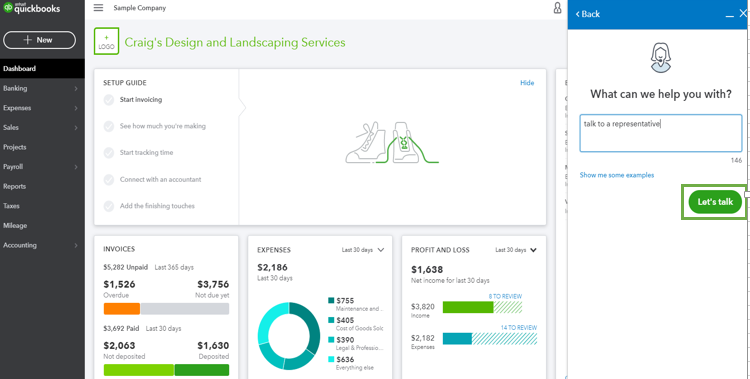This screenshot has width=750, height=379.
Task: Click the sneakers illustration in setup guide
Action: tap(392, 143)
